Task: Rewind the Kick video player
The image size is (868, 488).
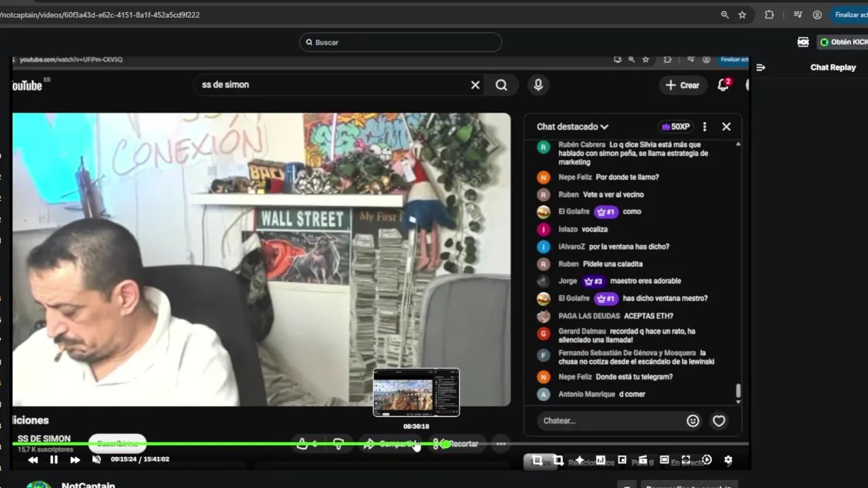Action: [33, 460]
